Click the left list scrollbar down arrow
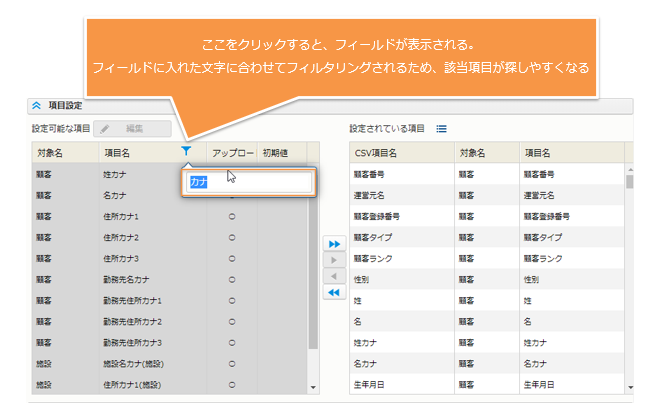 point(313,386)
